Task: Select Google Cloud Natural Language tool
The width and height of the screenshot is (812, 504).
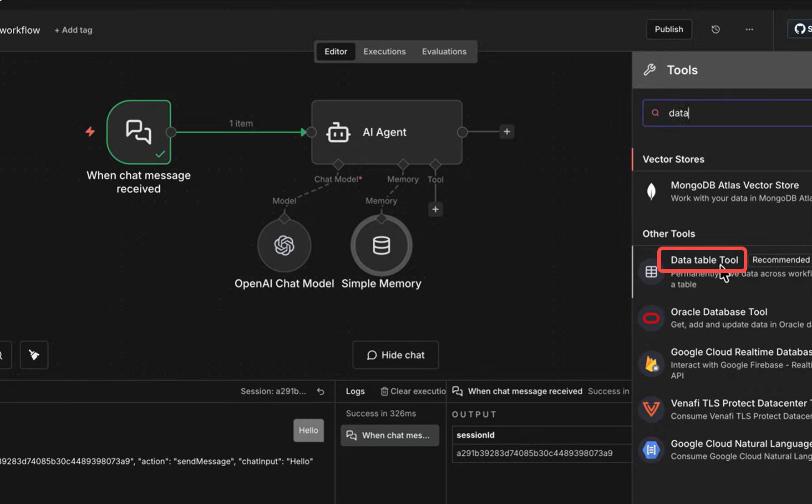Action: (x=722, y=449)
